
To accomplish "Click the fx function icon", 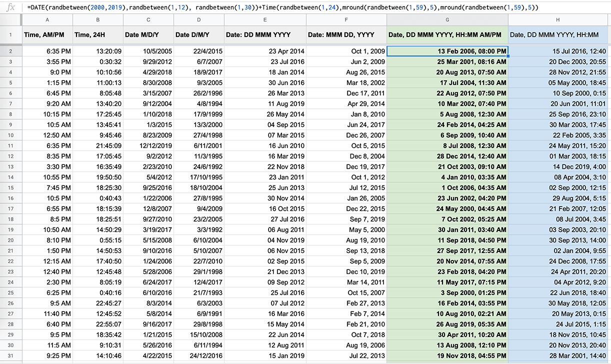I will (11, 7).
